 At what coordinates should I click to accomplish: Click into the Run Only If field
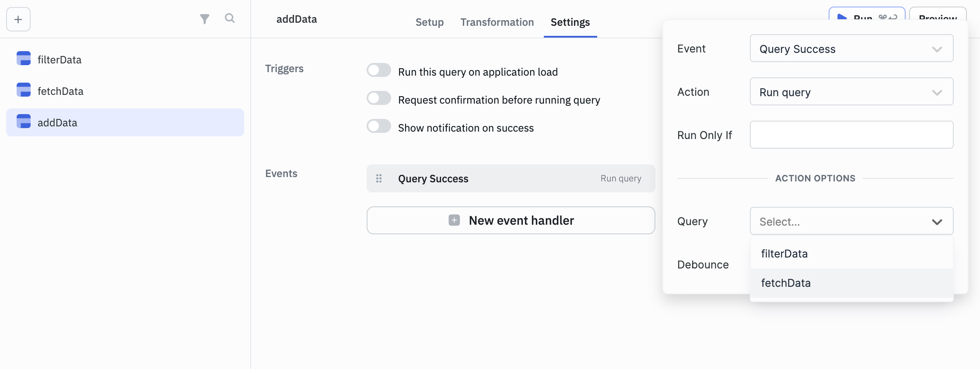[x=851, y=135]
